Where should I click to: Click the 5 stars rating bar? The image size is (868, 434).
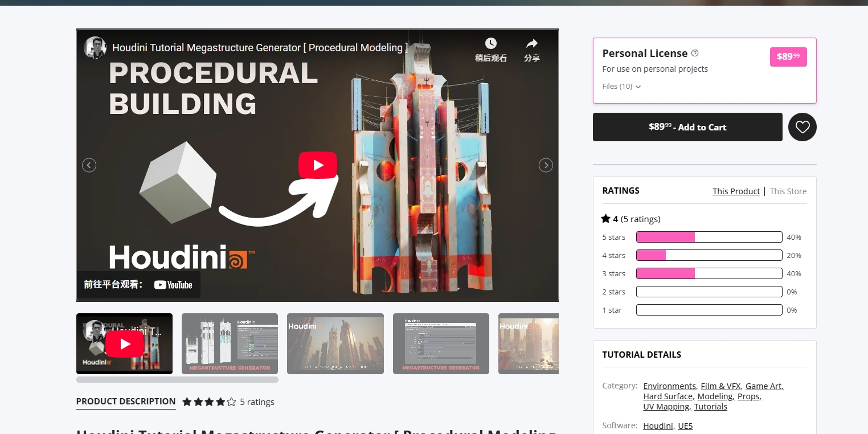pos(709,237)
